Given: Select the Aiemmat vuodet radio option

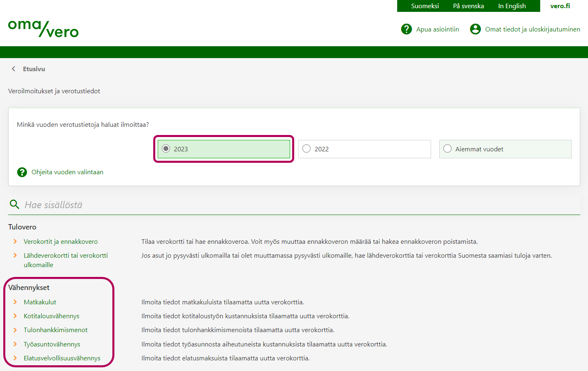Looking at the screenshot, I should pos(447,149).
